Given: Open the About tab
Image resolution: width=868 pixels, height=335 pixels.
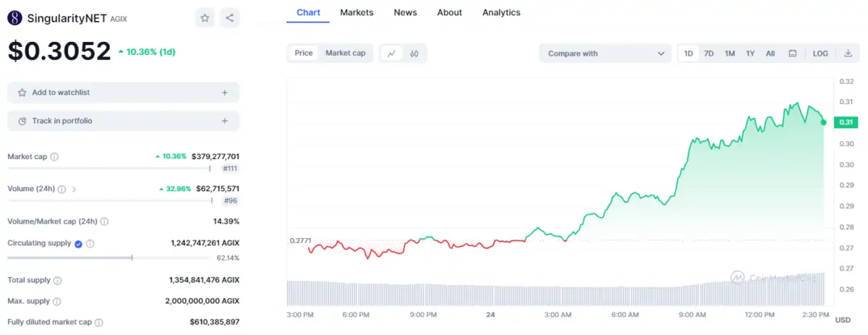Looking at the screenshot, I should pos(449,12).
